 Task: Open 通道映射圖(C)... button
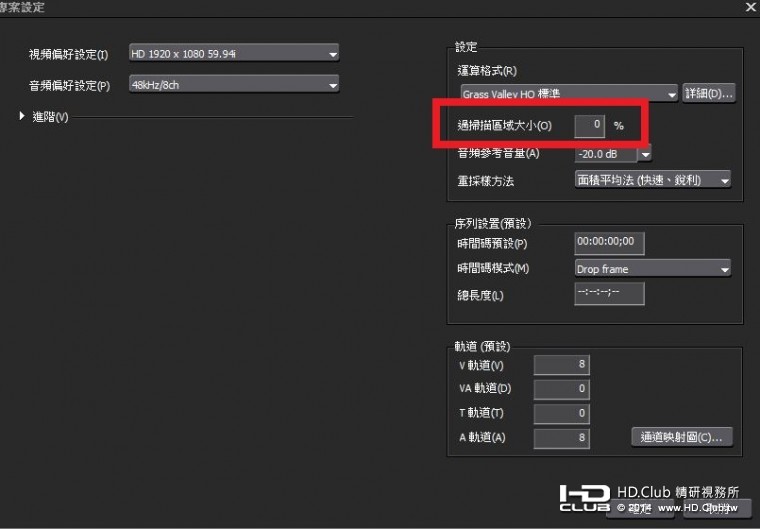(682, 437)
